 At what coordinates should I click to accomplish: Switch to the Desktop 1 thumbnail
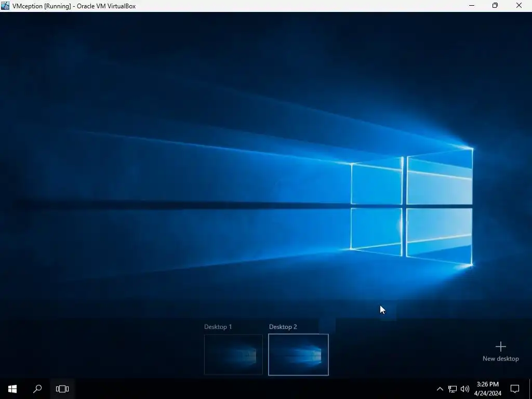(x=233, y=354)
